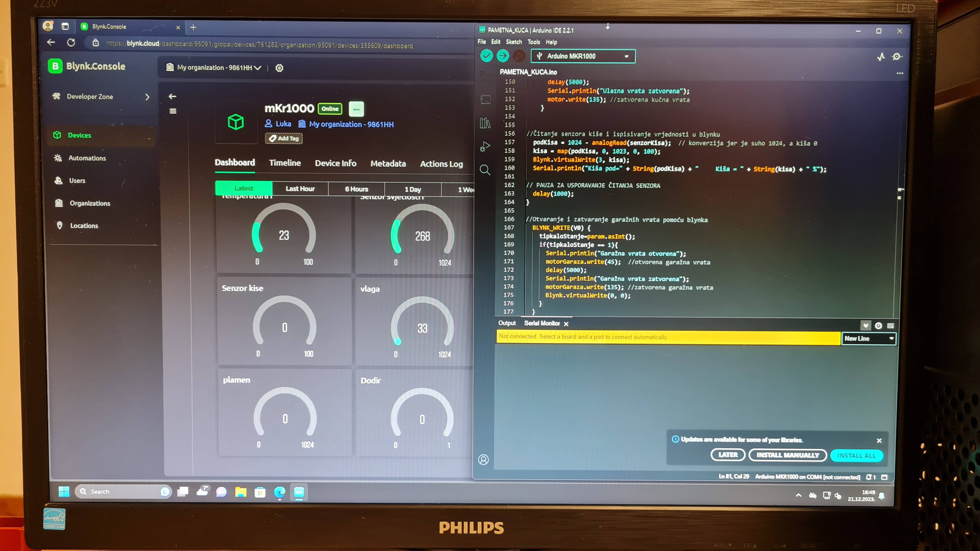This screenshot has width=980, height=551.
Task: Click the Windows Start button
Action: tap(64, 492)
